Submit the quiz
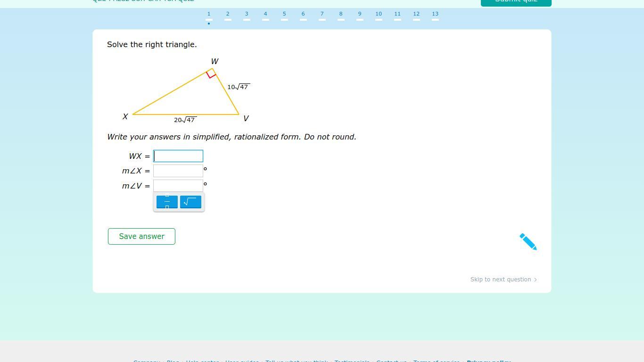Viewport: 644px width, 362px height. [x=516, y=1]
